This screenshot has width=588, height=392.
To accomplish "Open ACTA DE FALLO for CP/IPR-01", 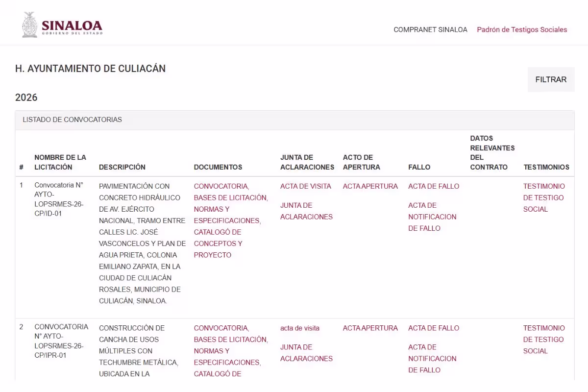I will click(434, 328).
